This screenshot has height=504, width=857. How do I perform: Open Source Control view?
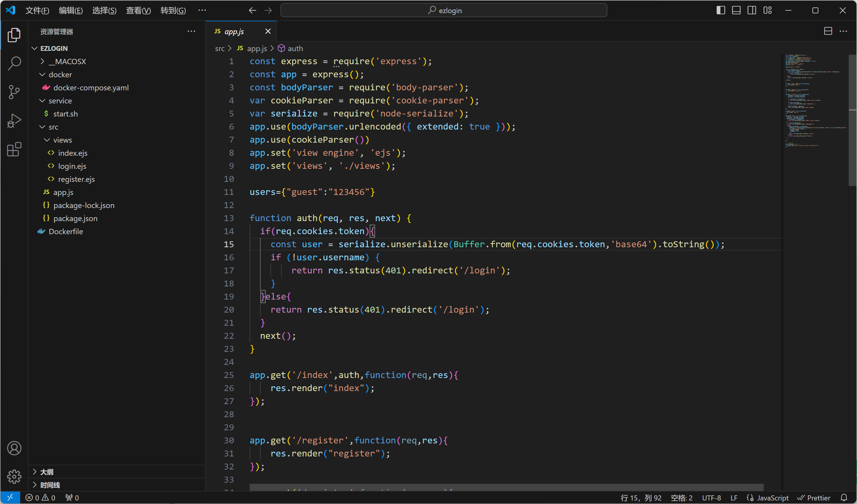coord(14,92)
